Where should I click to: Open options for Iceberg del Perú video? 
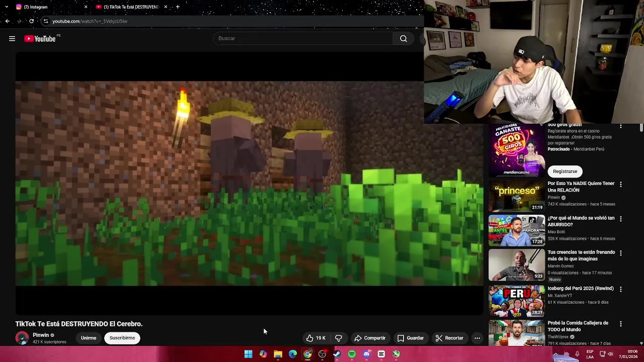click(x=620, y=289)
